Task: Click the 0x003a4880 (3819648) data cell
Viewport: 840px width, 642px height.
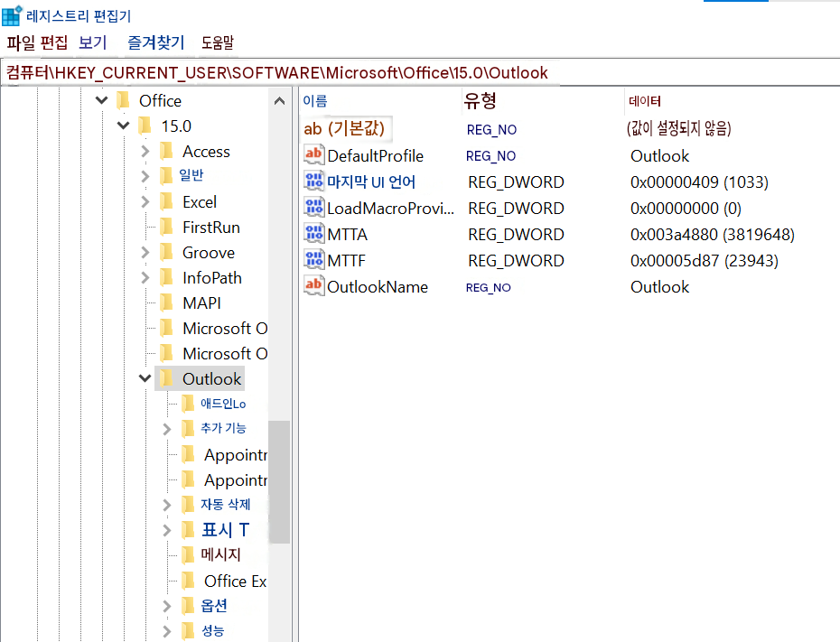Action: click(x=712, y=235)
